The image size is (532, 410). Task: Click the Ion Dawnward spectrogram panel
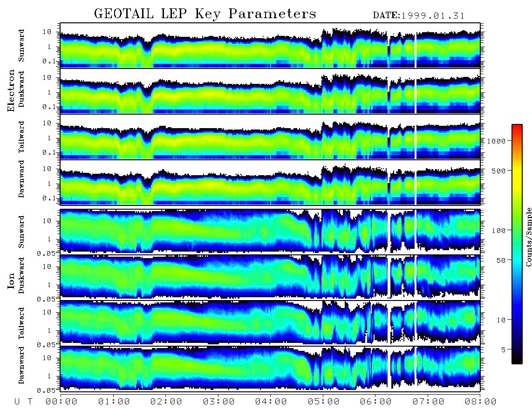click(270, 368)
